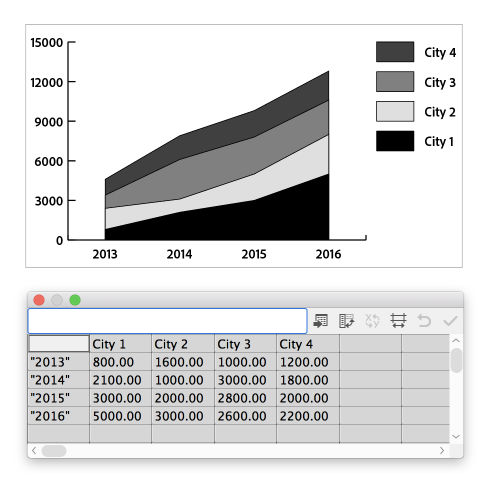
Task: Click the 2014 axis label on chart
Action: click(x=179, y=254)
